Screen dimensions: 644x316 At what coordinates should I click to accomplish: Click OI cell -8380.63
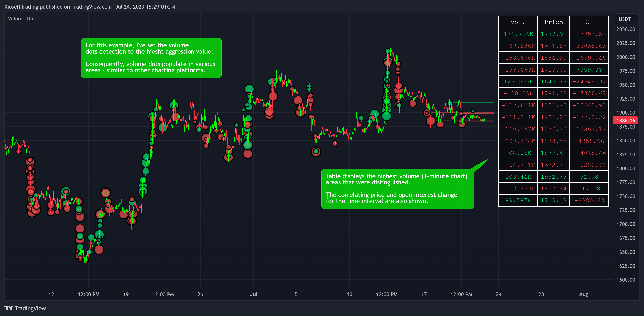(x=589, y=200)
